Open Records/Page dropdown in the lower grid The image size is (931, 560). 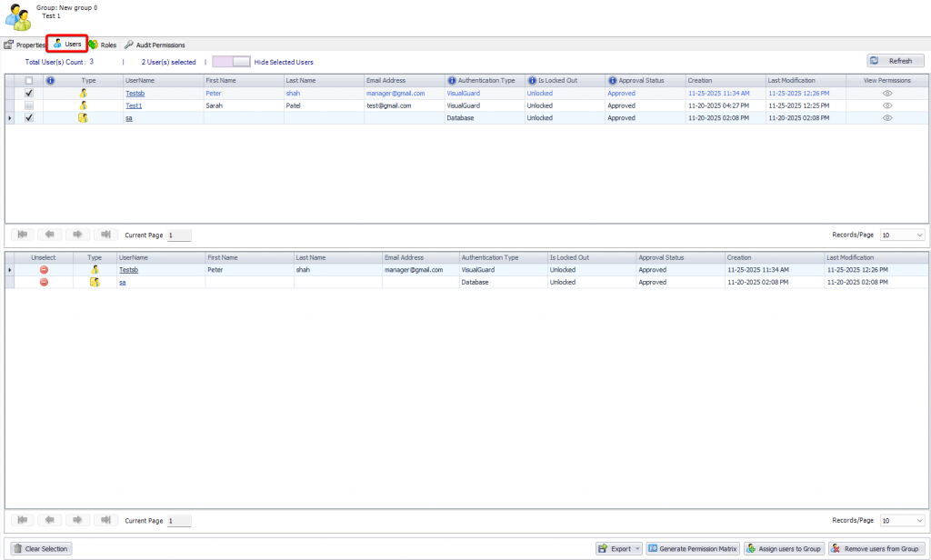click(902, 521)
